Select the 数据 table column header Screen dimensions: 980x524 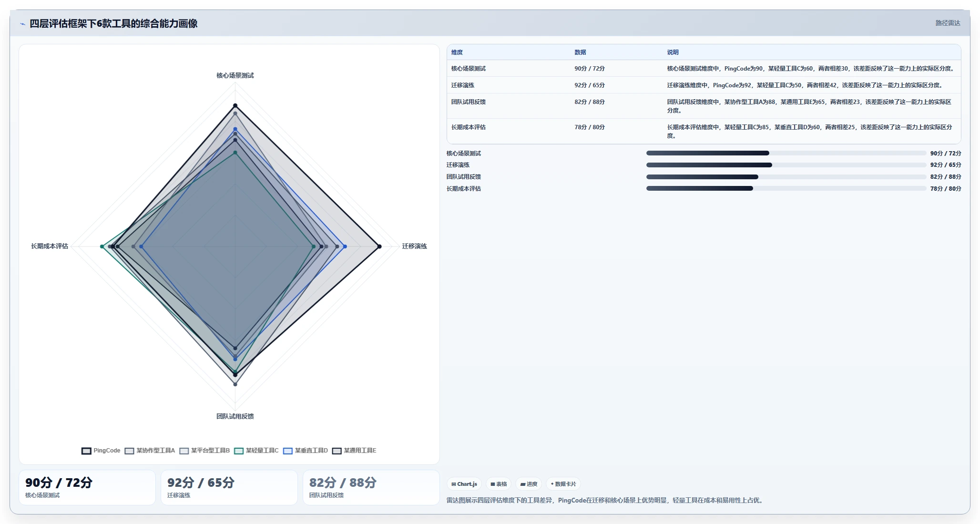pos(580,52)
